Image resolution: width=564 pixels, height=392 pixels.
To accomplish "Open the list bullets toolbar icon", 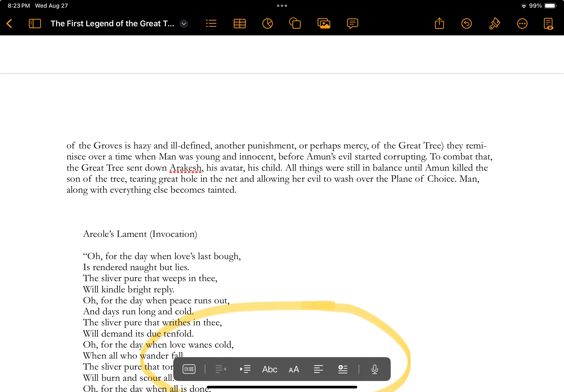I will tap(211, 24).
